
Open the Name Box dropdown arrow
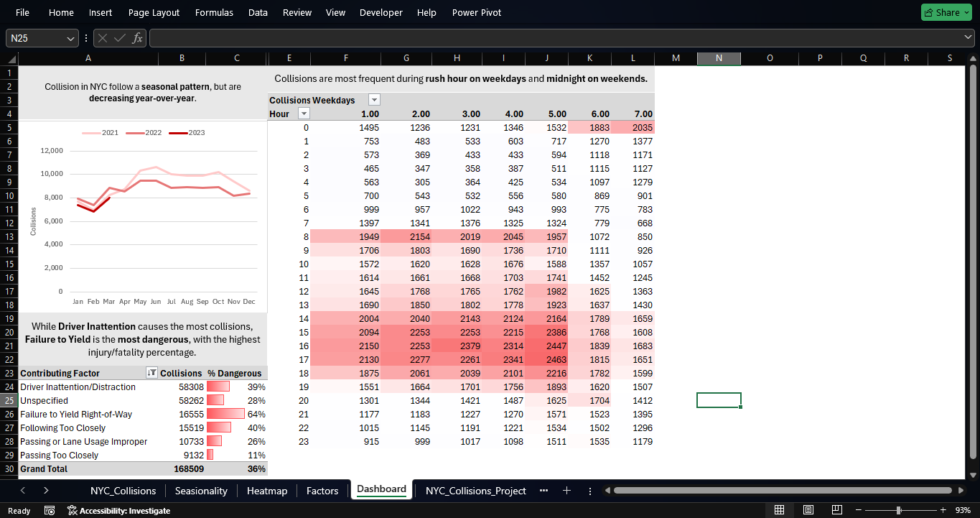pos(70,38)
